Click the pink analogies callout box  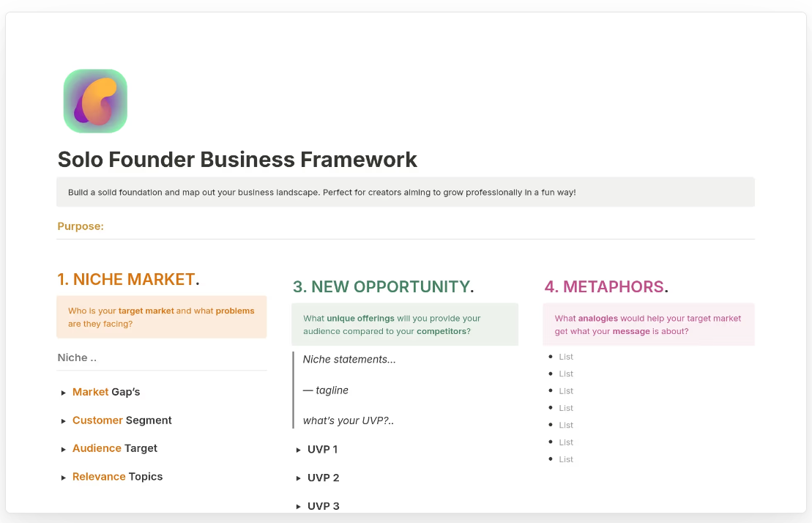click(x=648, y=324)
